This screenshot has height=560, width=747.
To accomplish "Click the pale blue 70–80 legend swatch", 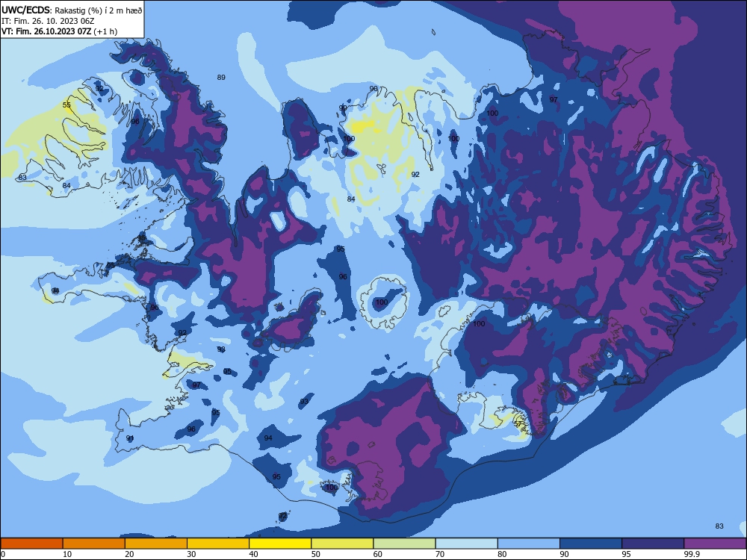I will click(x=466, y=544).
